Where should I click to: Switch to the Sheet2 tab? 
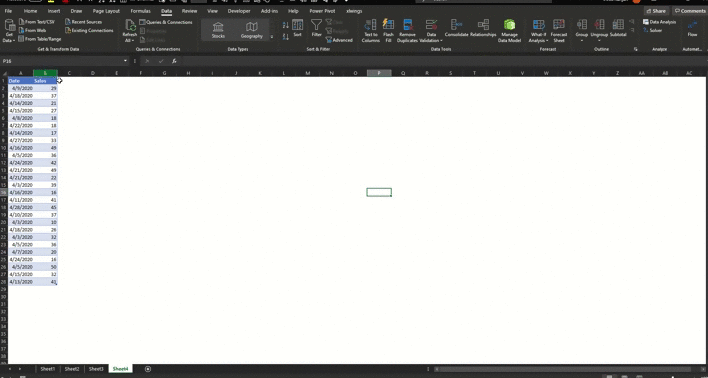72,369
